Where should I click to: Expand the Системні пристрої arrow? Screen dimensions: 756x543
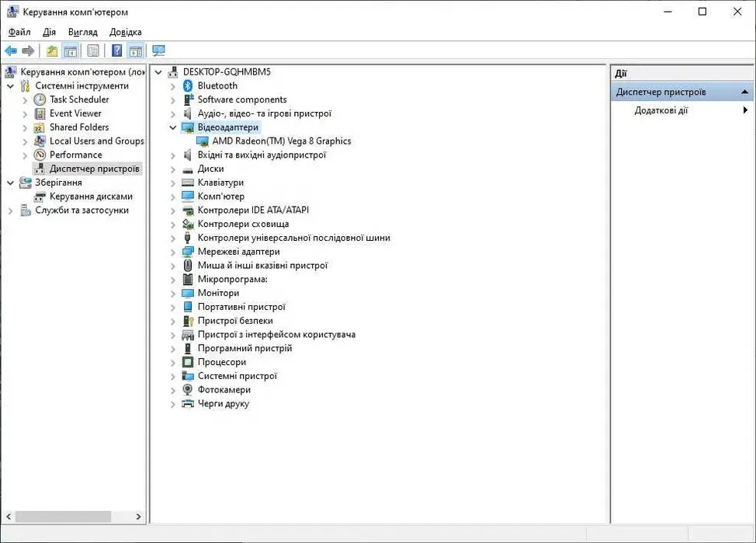172,377
